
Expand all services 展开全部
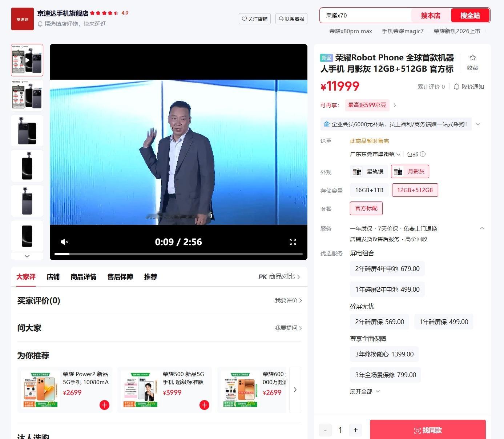tap(365, 391)
